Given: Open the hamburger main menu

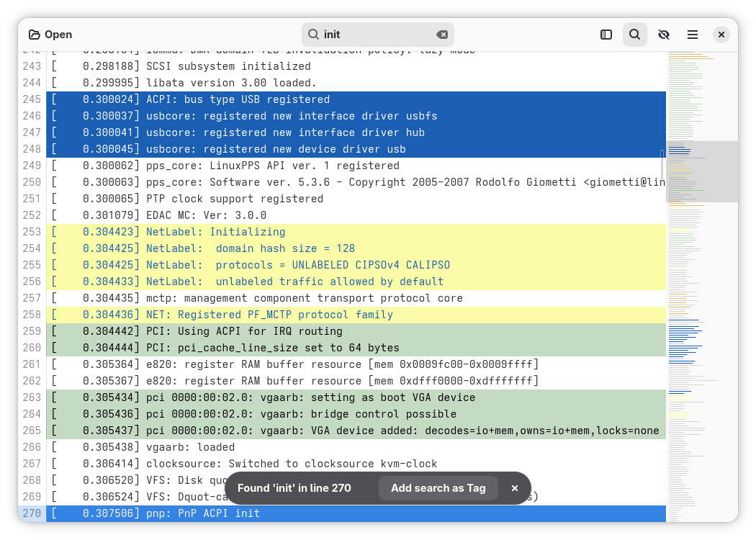Looking at the screenshot, I should tap(693, 35).
